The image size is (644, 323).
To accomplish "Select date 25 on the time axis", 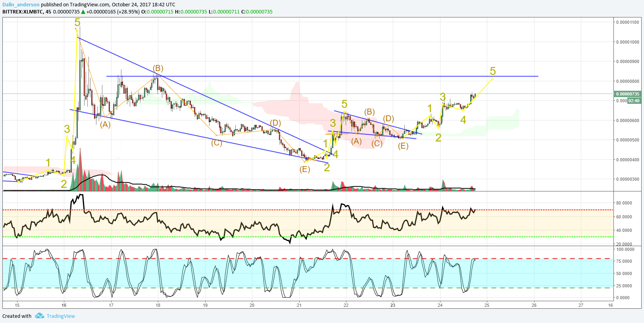I will point(487,305).
